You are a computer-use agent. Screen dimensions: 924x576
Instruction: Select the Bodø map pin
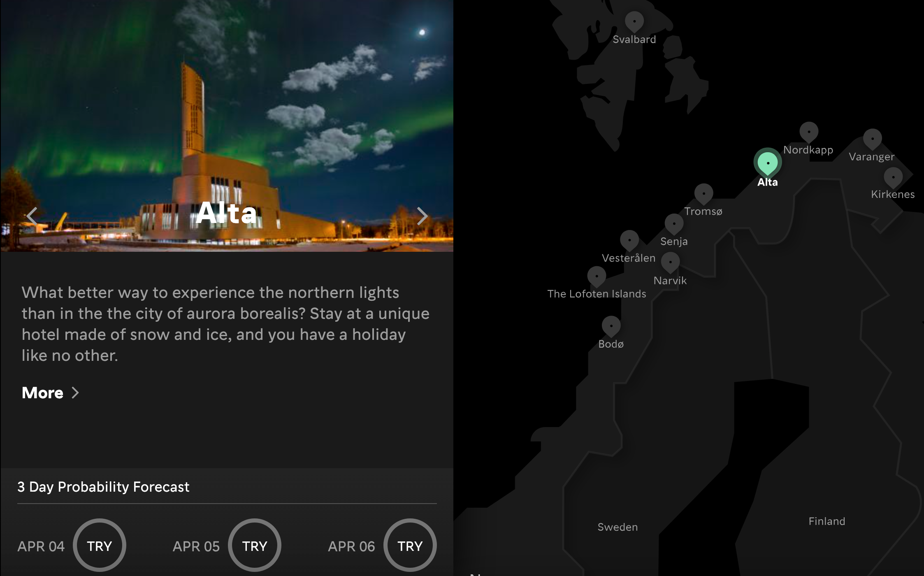[611, 326]
